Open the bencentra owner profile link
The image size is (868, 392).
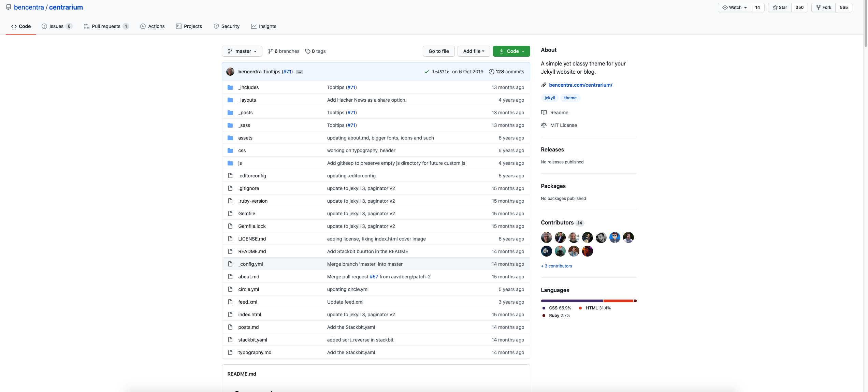(x=29, y=7)
